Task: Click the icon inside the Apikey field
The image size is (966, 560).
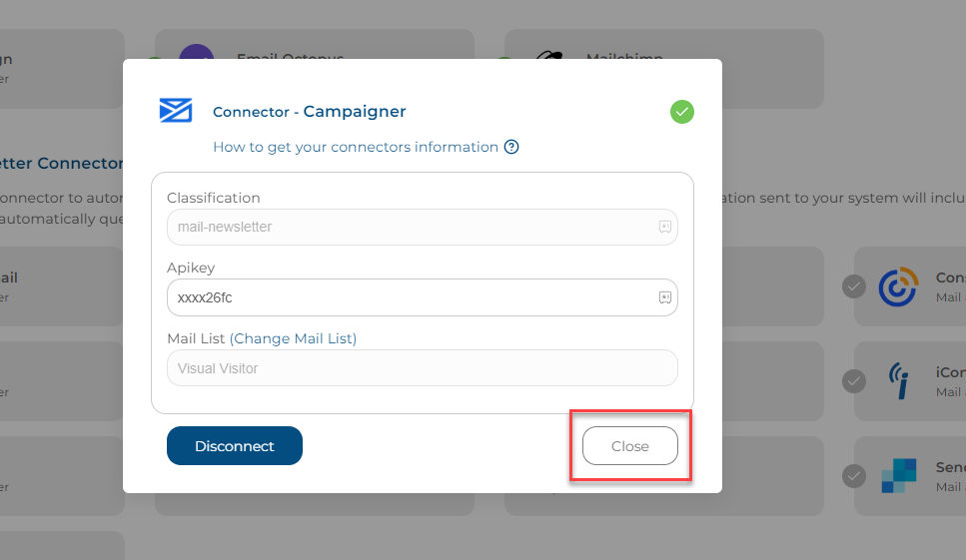Action: pyautogui.click(x=664, y=297)
